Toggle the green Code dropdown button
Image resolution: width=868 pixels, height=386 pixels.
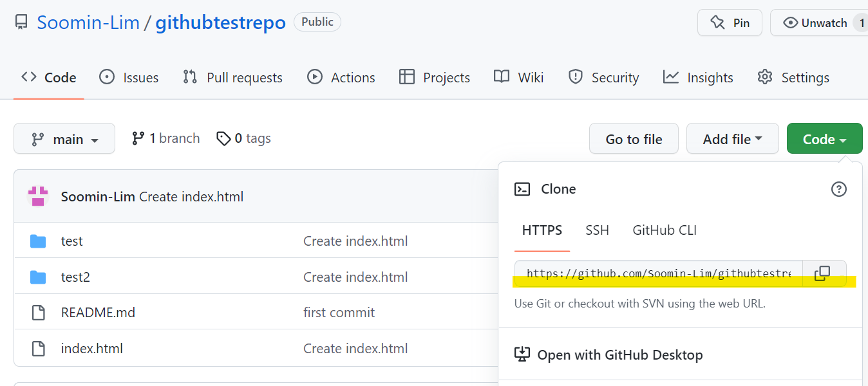tap(824, 138)
